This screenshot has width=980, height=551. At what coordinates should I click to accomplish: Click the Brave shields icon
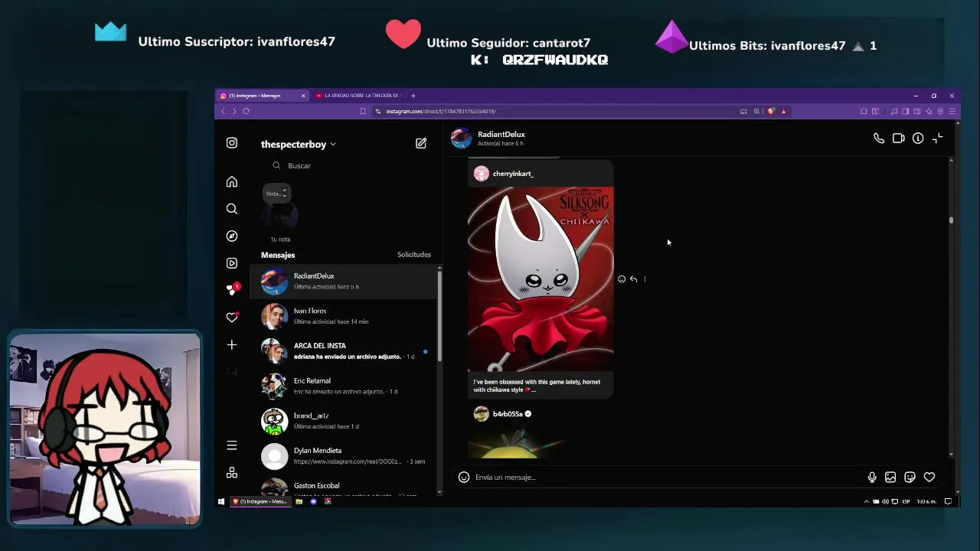coord(771,112)
